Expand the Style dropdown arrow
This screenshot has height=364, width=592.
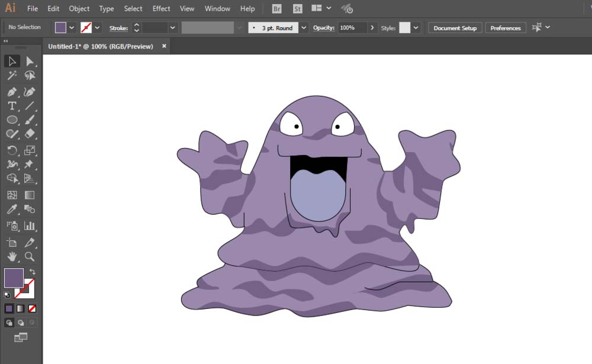point(416,28)
